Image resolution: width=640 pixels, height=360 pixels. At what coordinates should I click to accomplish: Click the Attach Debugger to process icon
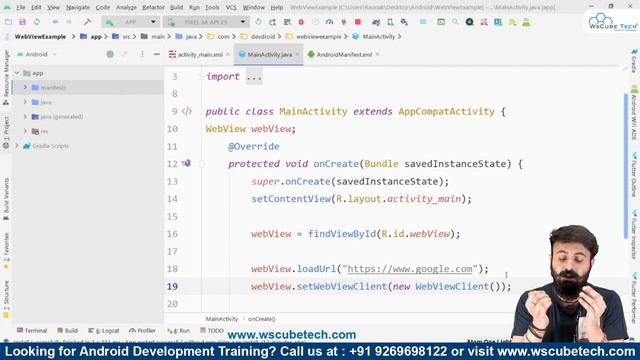pos(344,22)
